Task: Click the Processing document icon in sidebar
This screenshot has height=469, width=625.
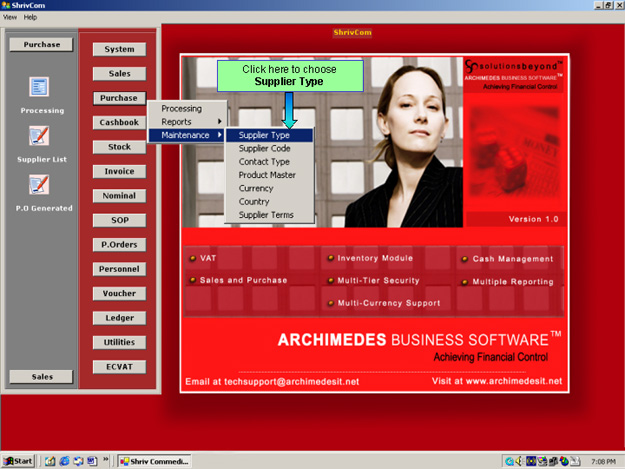Action: tap(39, 87)
